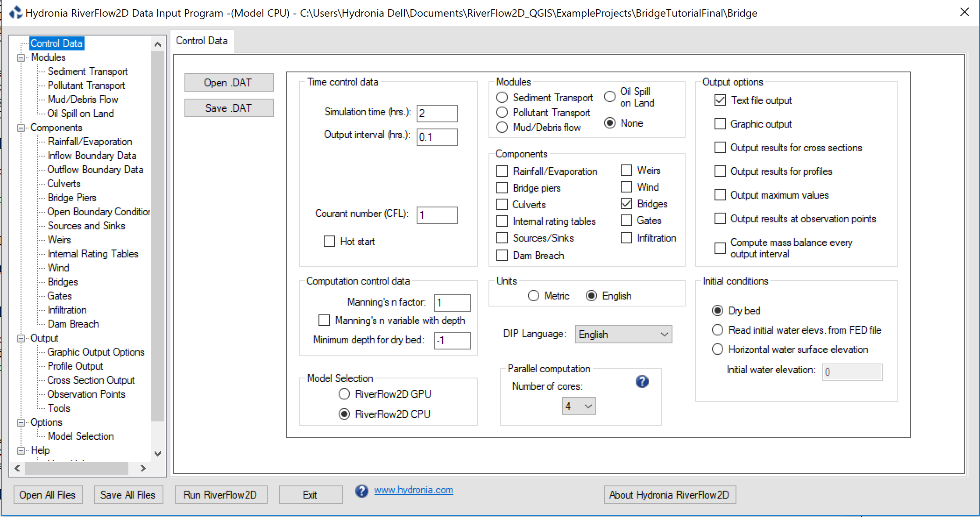Check Compute mass balance every output interval

coord(720,248)
